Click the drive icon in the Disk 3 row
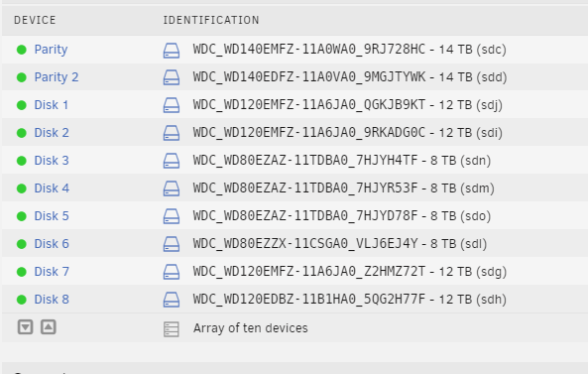This screenshot has height=374, width=588. coord(172,161)
